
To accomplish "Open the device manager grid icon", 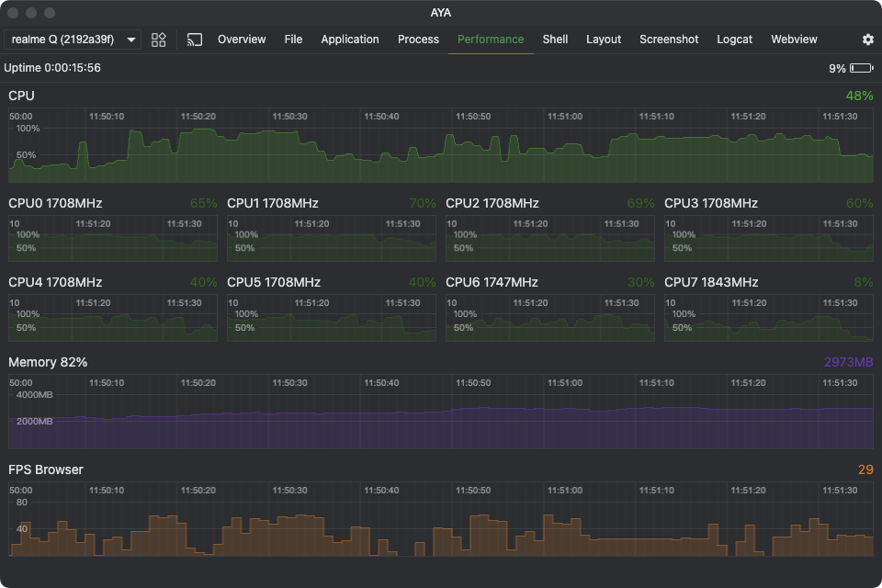I will [159, 40].
